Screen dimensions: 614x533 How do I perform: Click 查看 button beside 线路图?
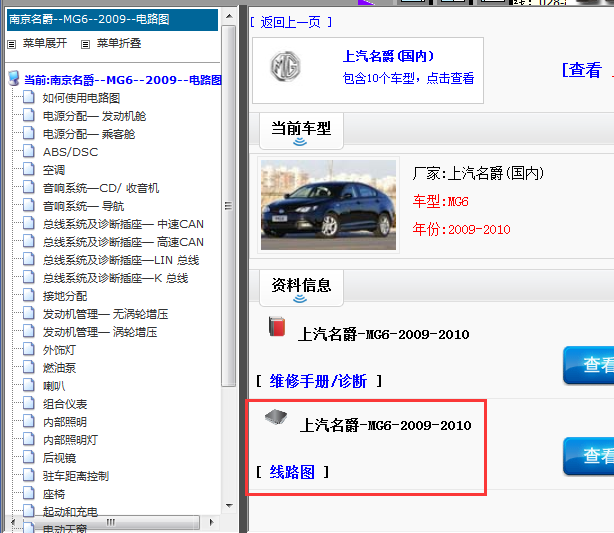pos(589,456)
